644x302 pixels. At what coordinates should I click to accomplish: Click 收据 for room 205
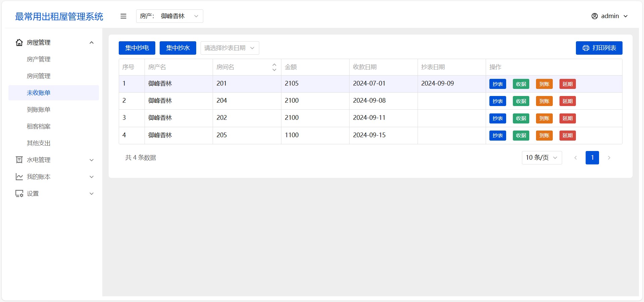tap(521, 135)
